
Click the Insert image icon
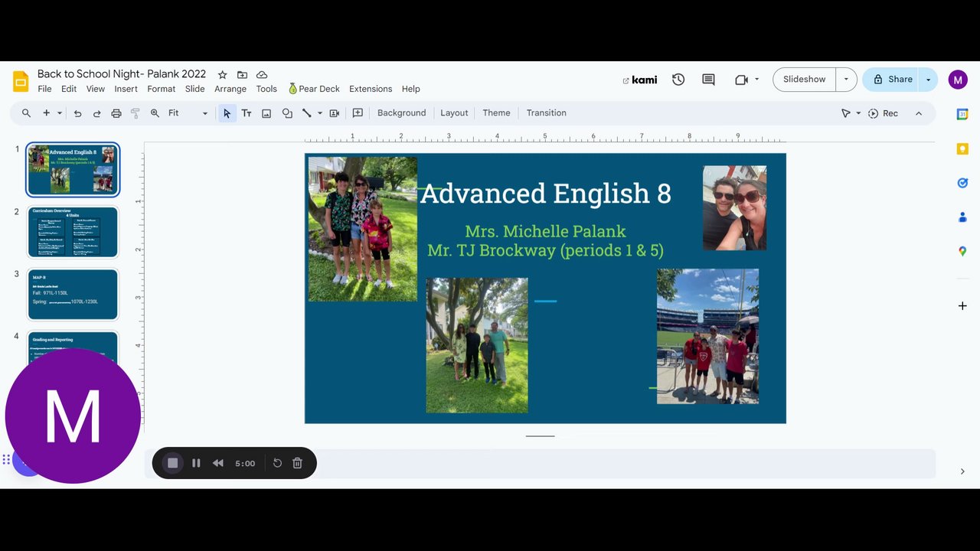(266, 113)
